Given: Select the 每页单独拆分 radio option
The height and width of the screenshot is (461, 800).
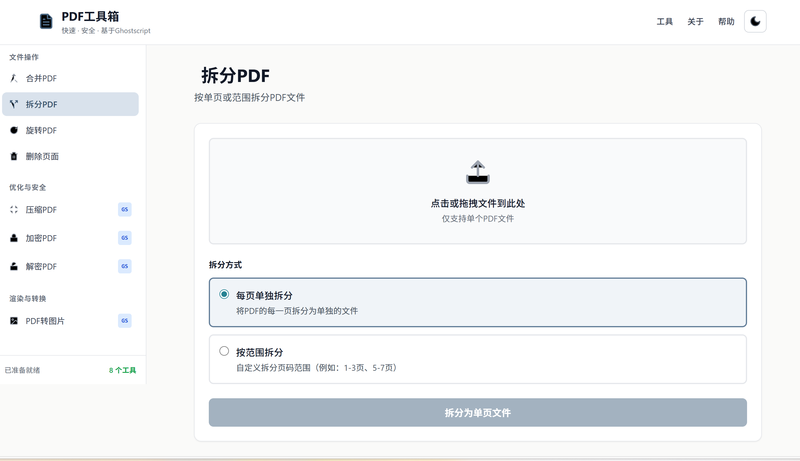Looking at the screenshot, I should tap(224, 294).
